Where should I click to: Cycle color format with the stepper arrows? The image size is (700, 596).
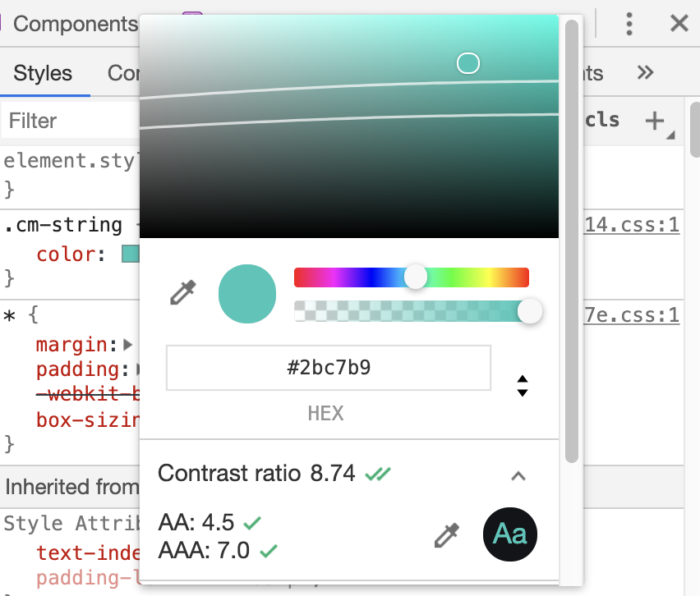[x=523, y=386]
